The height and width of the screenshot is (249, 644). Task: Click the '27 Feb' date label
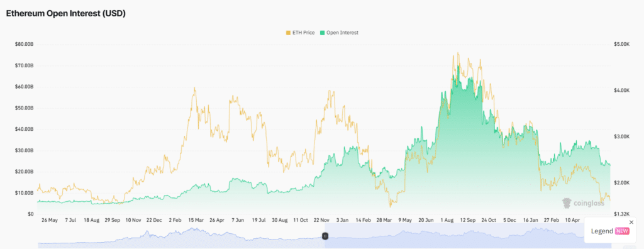(551, 220)
